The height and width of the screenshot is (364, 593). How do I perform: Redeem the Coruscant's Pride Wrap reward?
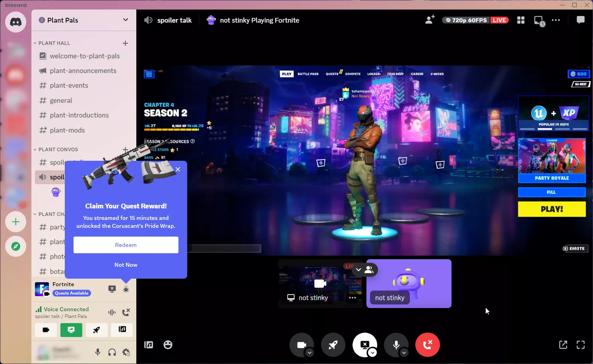[x=126, y=245]
